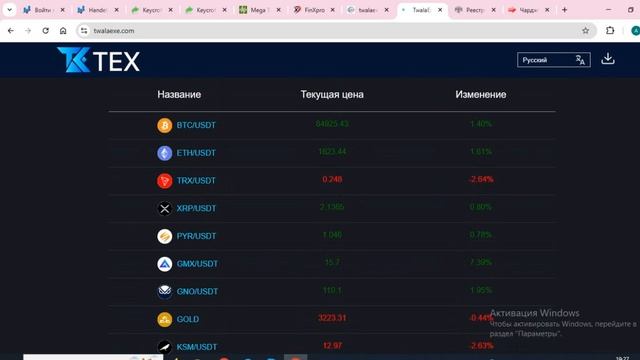Click the TRX price 0.248

332,180
